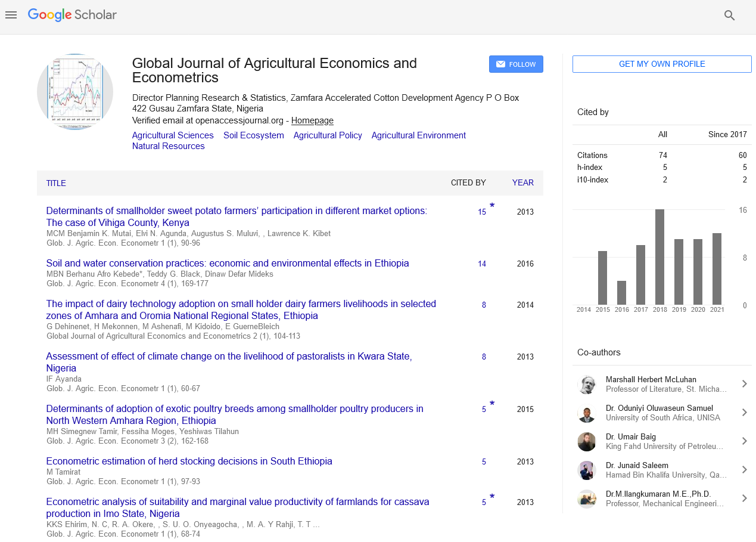
Task: Expand Dr. Junaid Saleem co-author chevron
Action: click(744, 470)
